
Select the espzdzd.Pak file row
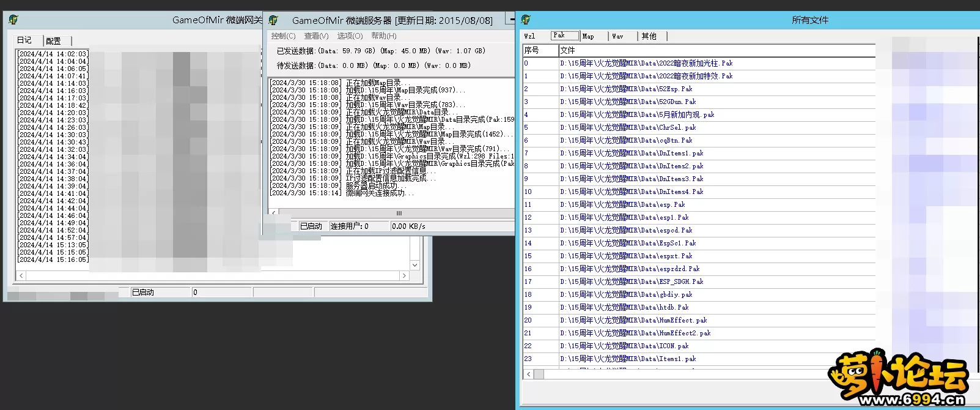[699, 269]
